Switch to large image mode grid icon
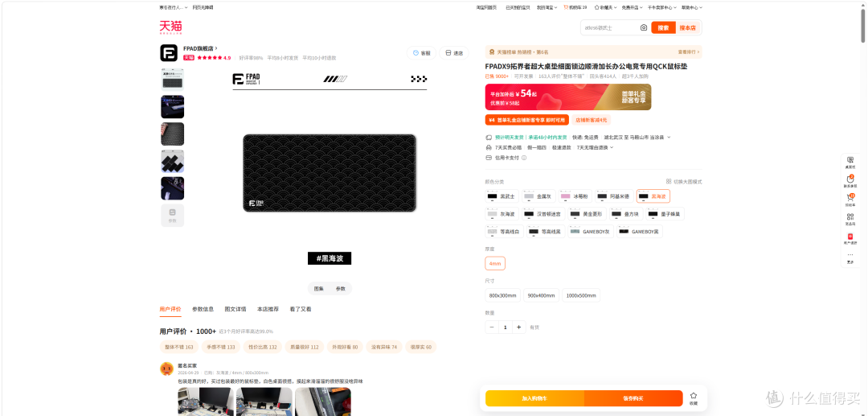The height and width of the screenshot is (416, 868). 669,182
